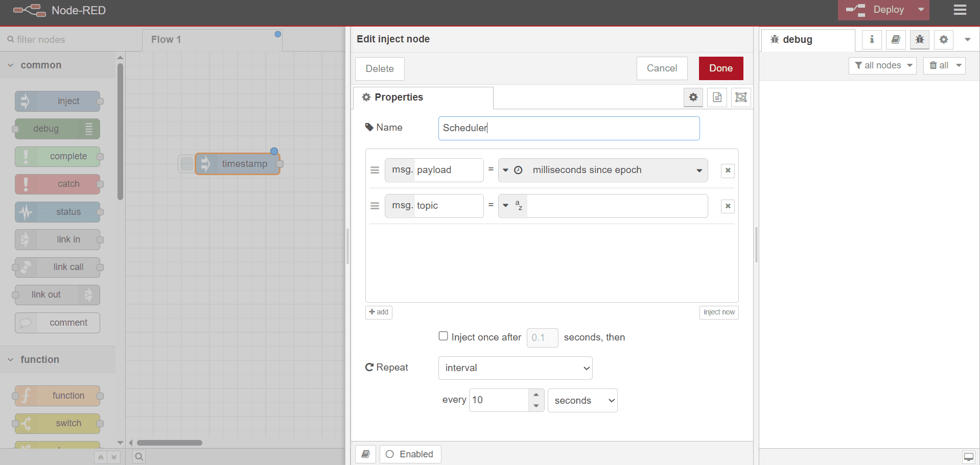
Task: Click the red Done button
Action: [x=721, y=68]
